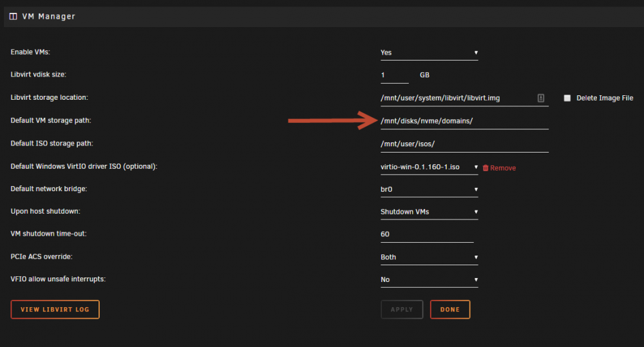Click the 'PCIe ACS override:' label

point(41,257)
